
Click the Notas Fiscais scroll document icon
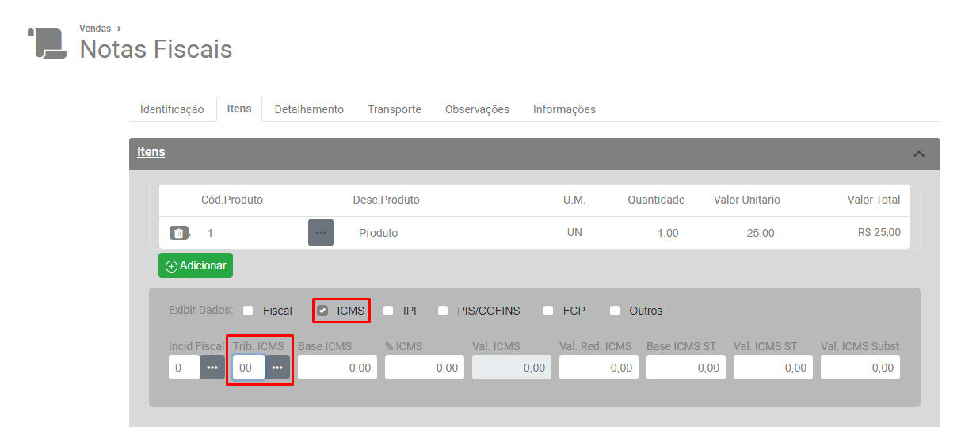point(48,43)
